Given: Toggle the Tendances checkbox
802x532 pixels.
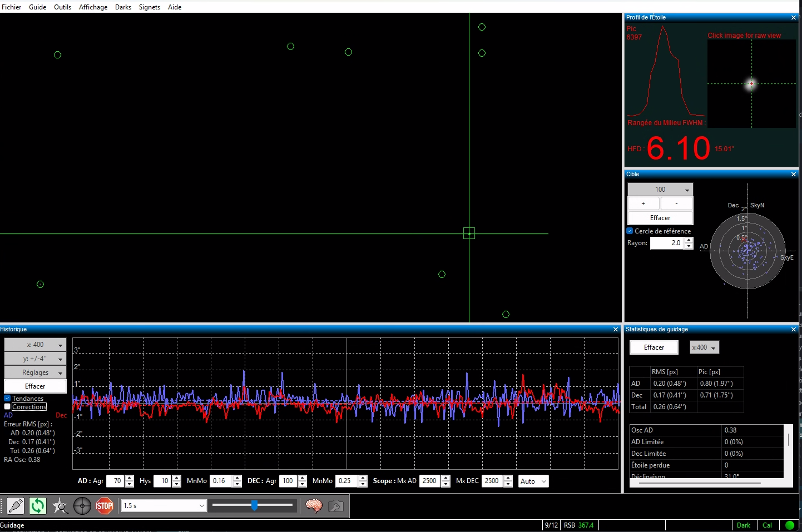Looking at the screenshot, I should point(8,398).
